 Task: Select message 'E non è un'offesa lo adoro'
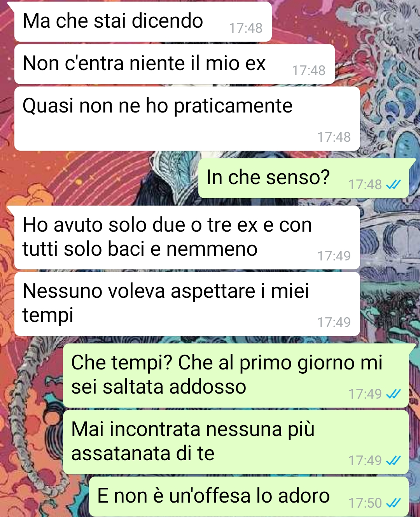point(249,497)
